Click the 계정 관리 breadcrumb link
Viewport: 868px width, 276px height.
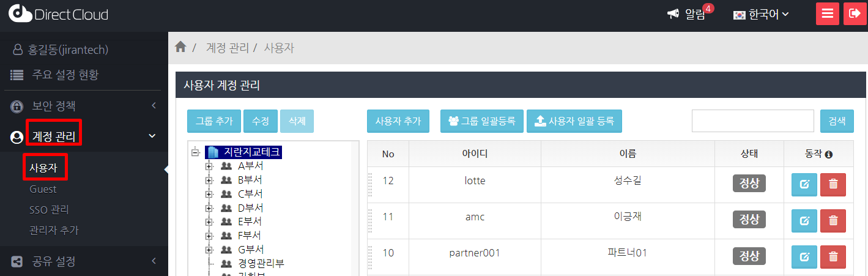coord(228,48)
